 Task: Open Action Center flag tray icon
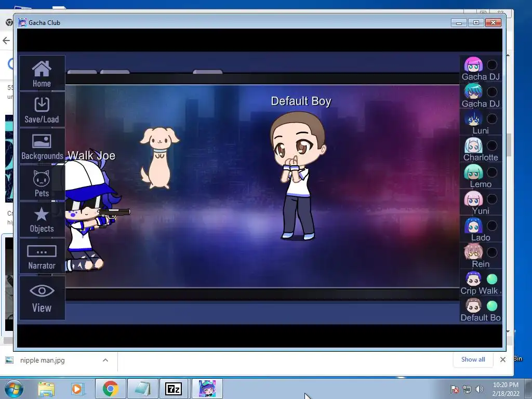pos(455,389)
